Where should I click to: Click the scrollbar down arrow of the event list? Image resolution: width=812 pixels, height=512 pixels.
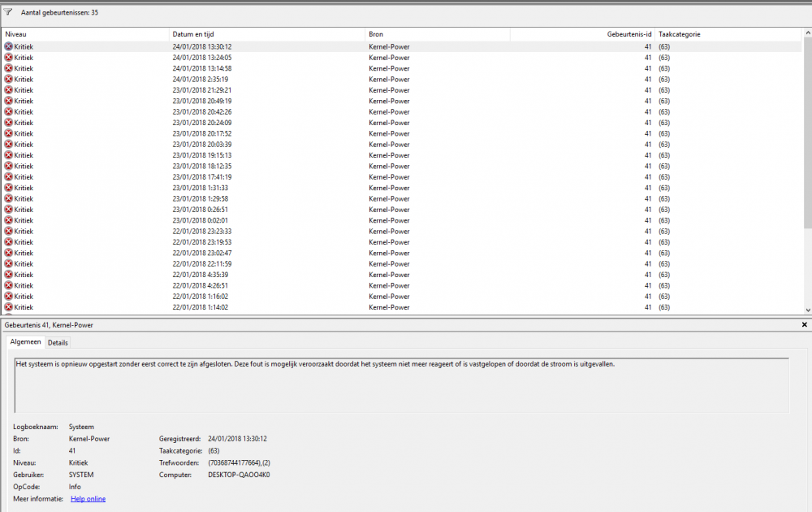point(807,310)
